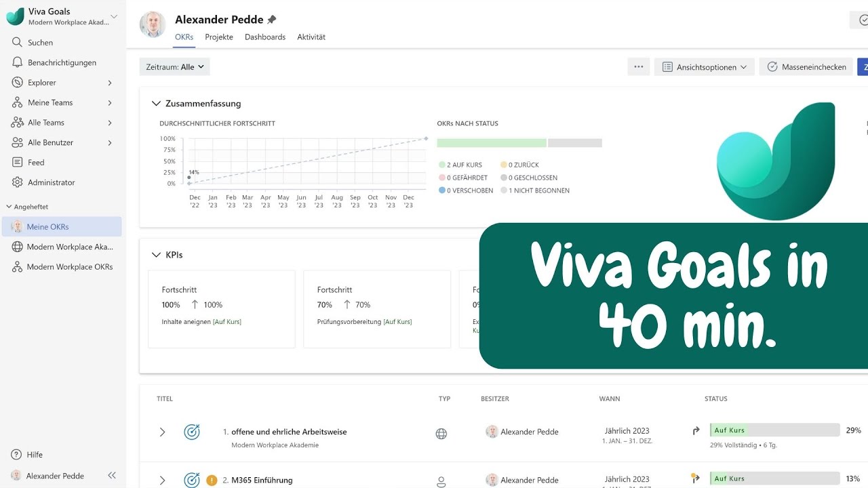Expand the Meine Teams submenu arrow

[110, 102]
